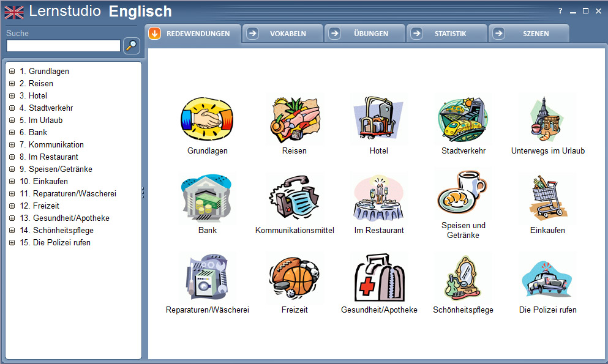Image resolution: width=608 pixels, height=364 pixels.
Task: Open the Bank building icon
Action: [x=207, y=198]
